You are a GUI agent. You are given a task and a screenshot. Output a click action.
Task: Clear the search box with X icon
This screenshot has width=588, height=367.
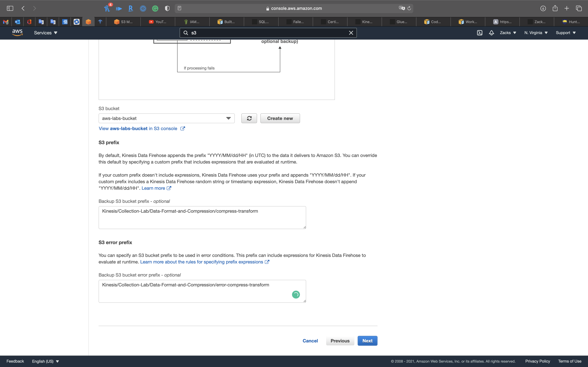tap(351, 33)
